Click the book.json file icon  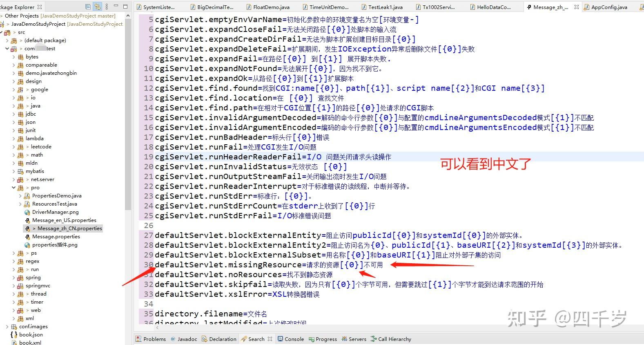14,335
